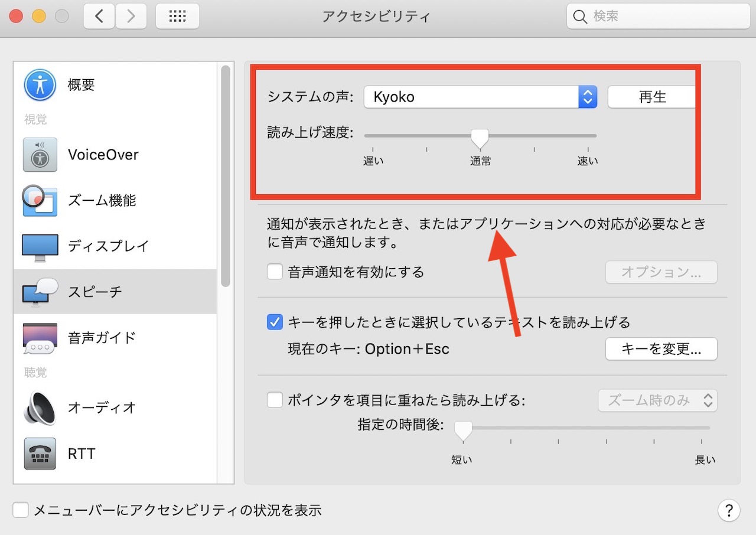Screen dimensions: 756x535
Task: Click the キーを変更 button
Action: pos(661,349)
